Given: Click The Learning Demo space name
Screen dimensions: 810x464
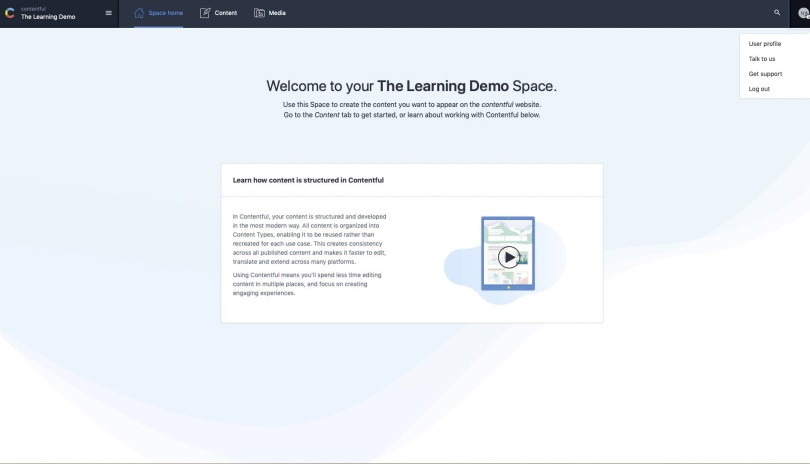Looking at the screenshot, I should [x=48, y=17].
